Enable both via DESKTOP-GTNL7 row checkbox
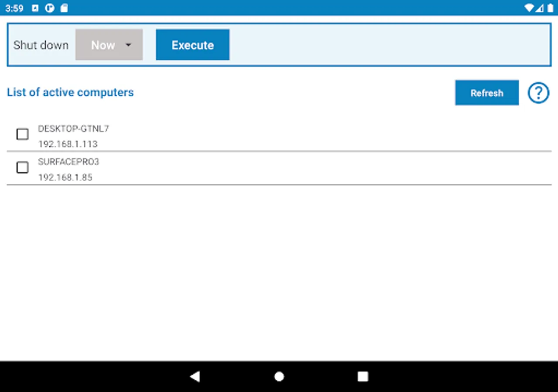 (22, 134)
